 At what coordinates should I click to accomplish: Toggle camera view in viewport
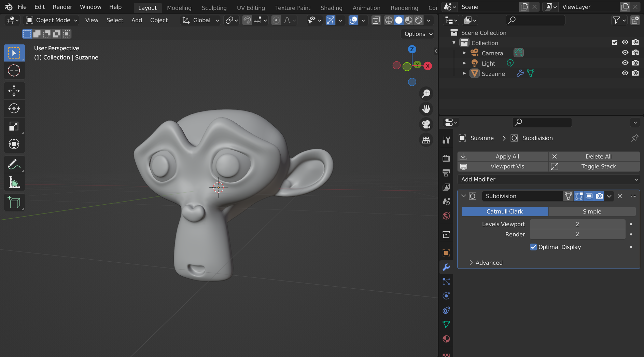[426, 124]
